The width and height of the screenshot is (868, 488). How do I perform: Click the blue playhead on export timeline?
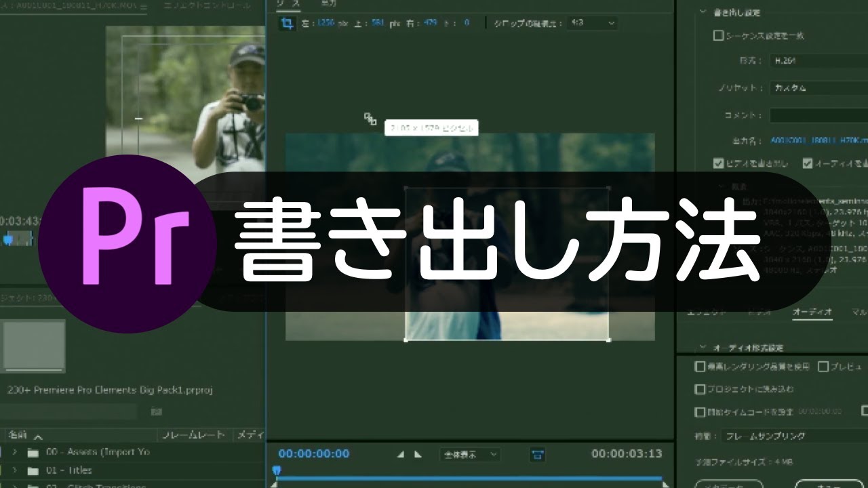click(x=276, y=470)
